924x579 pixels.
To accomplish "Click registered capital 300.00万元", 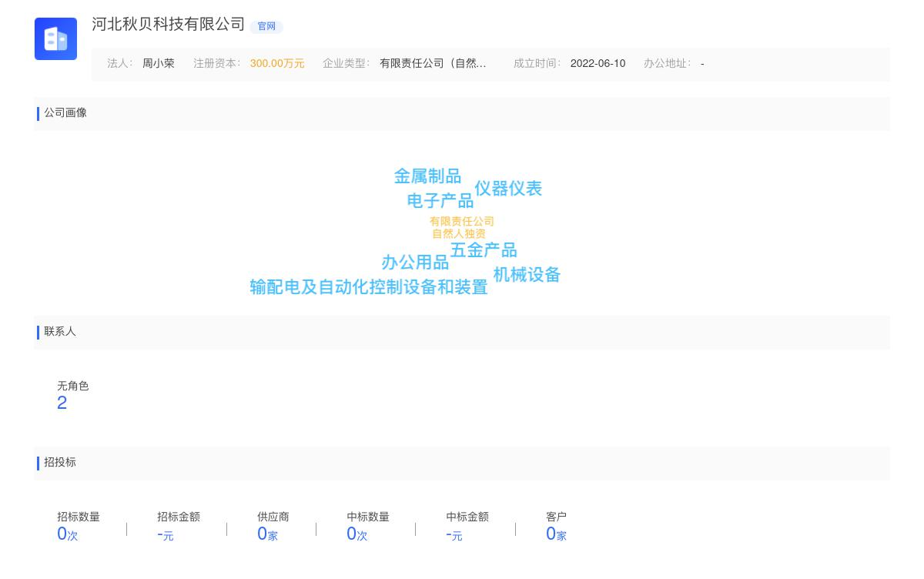I will (x=277, y=64).
